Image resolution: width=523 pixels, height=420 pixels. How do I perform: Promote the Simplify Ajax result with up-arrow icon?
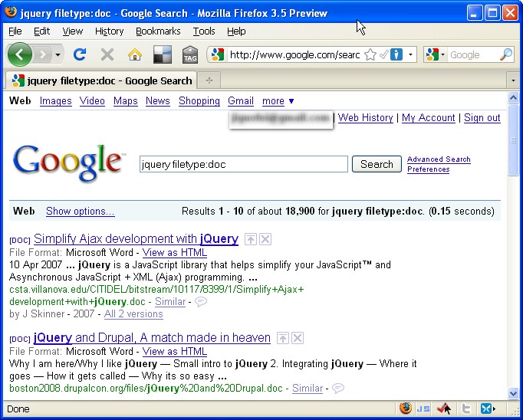click(251, 239)
